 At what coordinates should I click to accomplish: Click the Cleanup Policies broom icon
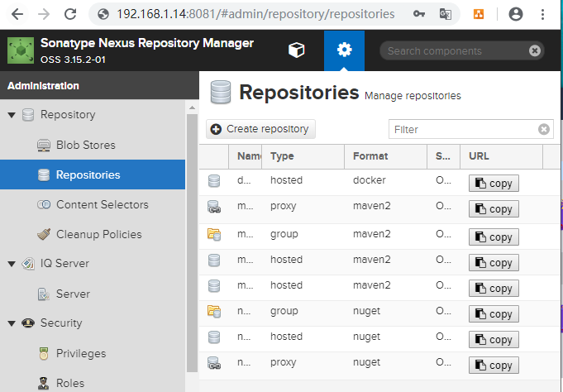pyautogui.click(x=44, y=234)
